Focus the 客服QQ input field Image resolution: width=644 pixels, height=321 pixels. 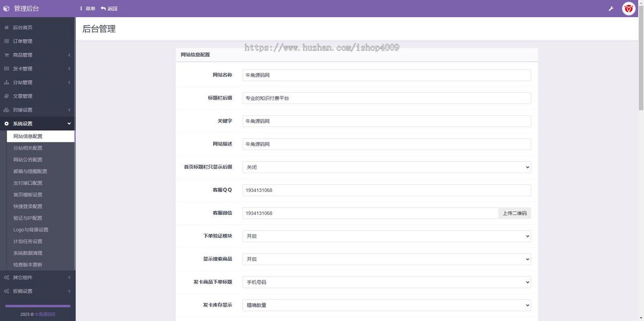(x=386, y=190)
